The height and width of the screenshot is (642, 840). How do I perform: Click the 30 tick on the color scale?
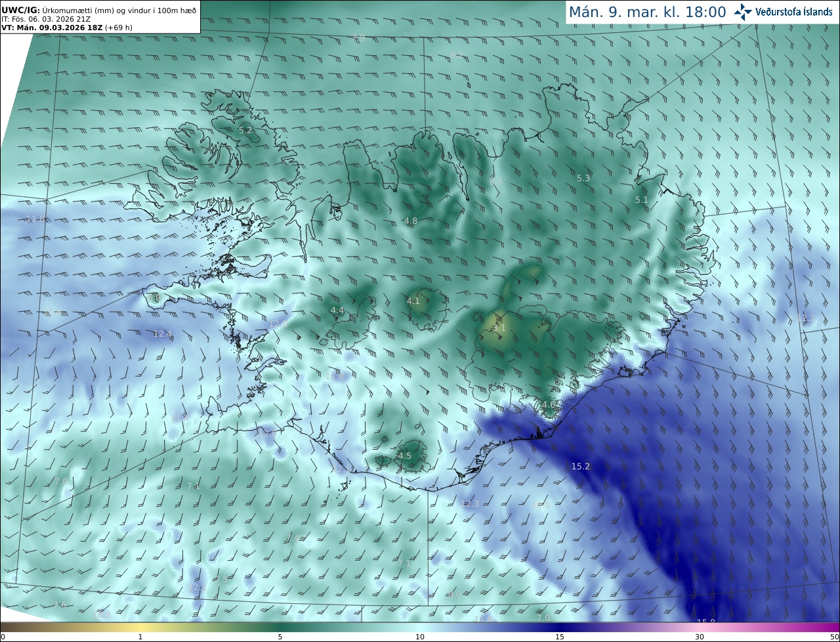(700, 637)
